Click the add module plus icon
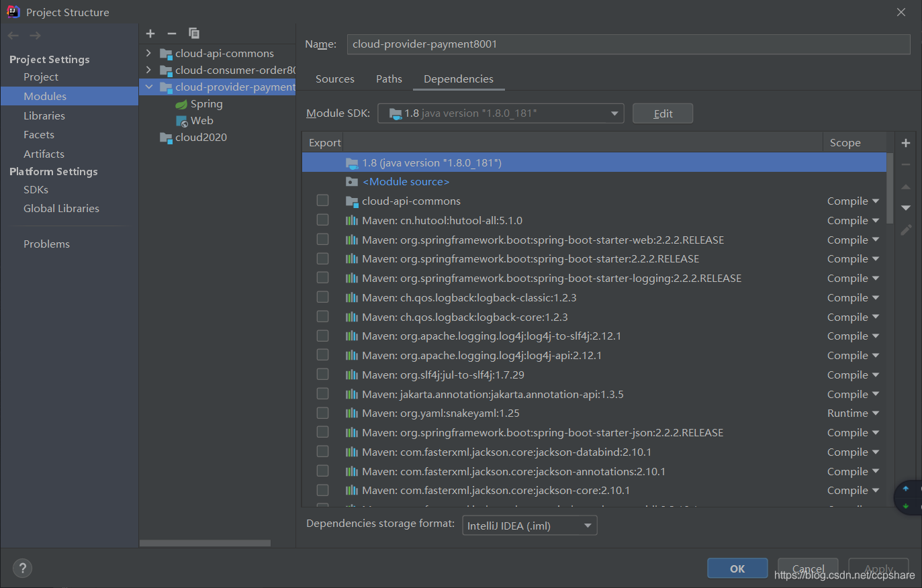This screenshot has width=922, height=588. [x=150, y=34]
